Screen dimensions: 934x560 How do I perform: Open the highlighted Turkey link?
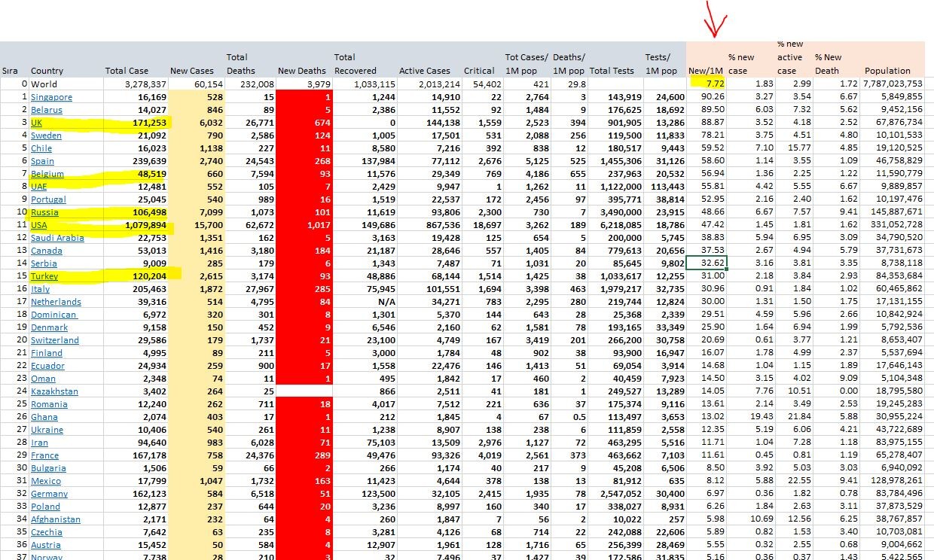tap(44, 276)
